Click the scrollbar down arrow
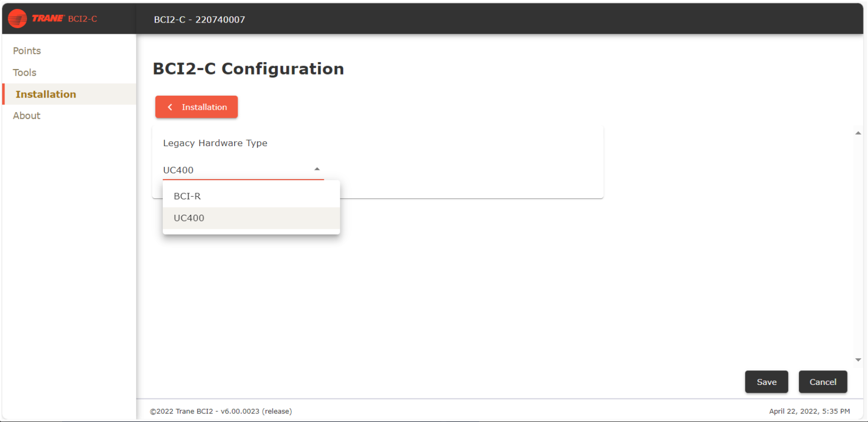The image size is (868, 422). point(858,360)
